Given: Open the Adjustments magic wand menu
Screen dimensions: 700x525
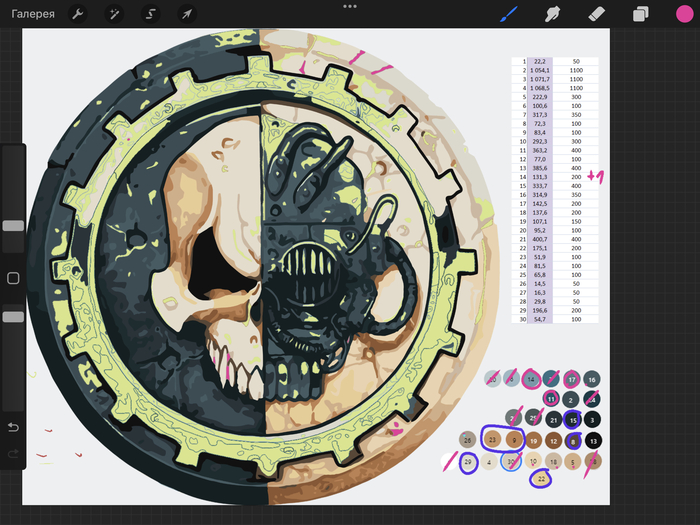Looking at the screenshot, I should [114, 14].
